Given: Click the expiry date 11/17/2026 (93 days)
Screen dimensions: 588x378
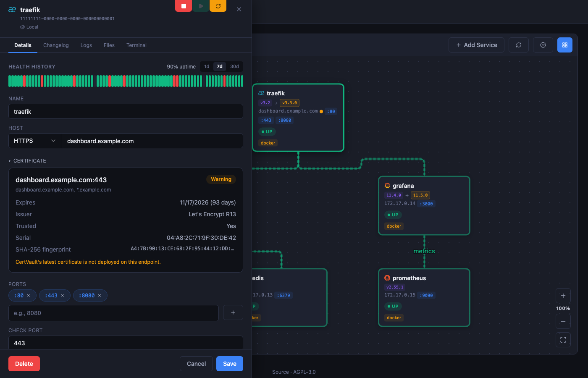Looking at the screenshot, I should click(x=208, y=202).
